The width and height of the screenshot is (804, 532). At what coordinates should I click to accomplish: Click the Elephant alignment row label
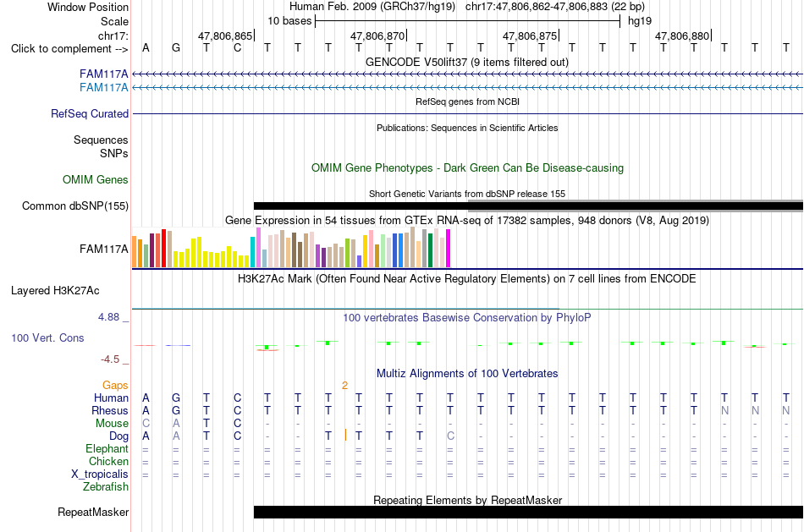point(107,449)
